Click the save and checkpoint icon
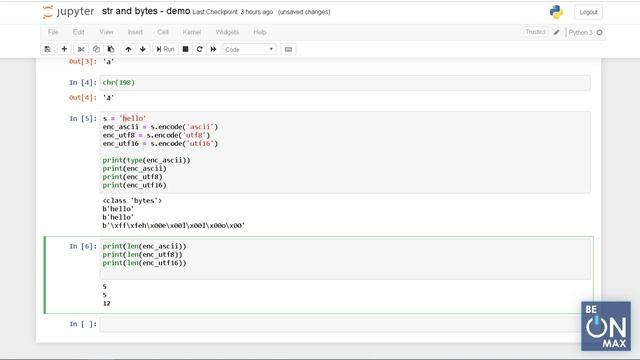This screenshot has height=360, width=640. click(x=48, y=49)
